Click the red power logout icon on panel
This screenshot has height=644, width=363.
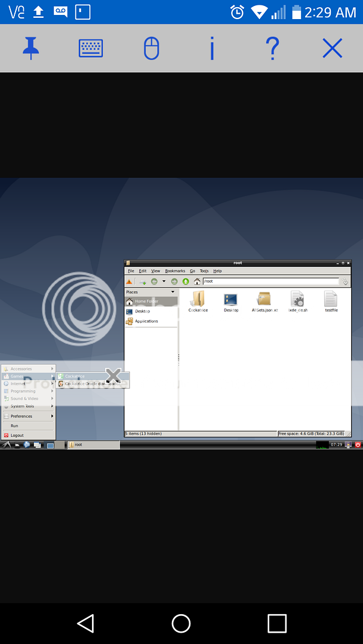click(x=358, y=445)
